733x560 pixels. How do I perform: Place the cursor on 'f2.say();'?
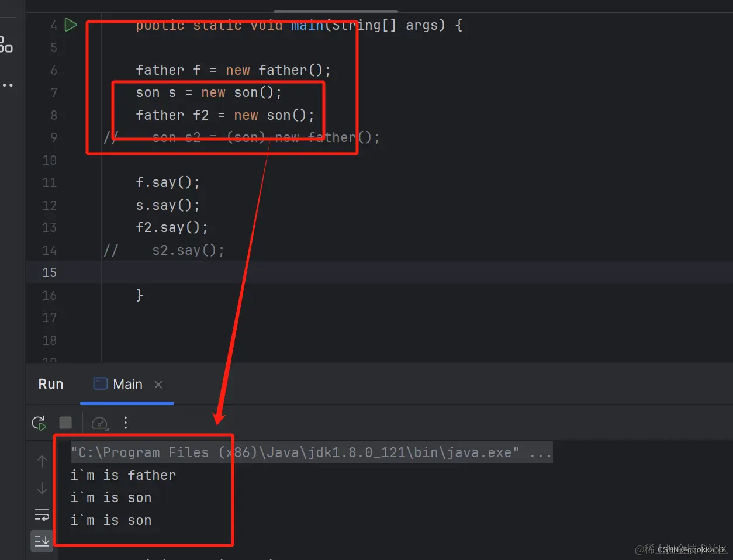172,227
